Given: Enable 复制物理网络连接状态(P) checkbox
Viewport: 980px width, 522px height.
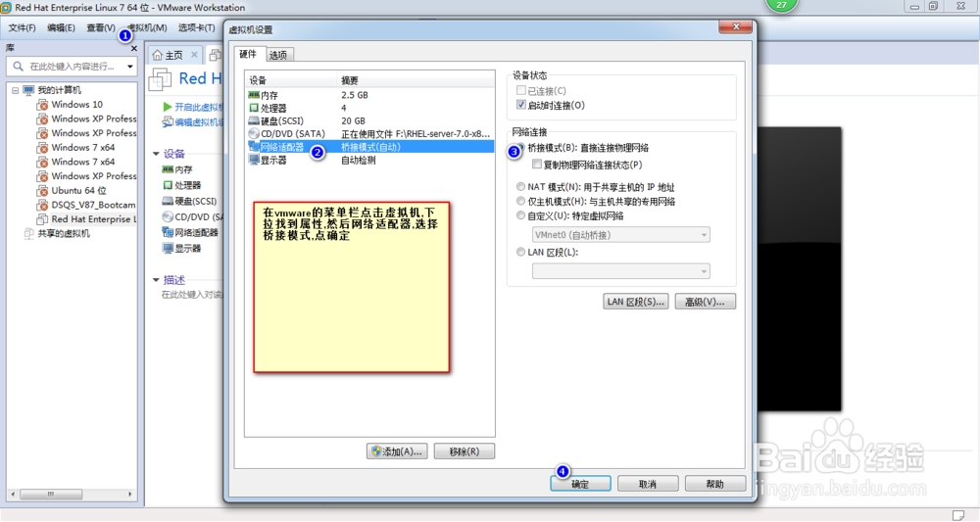Looking at the screenshot, I should click(x=537, y=165).
